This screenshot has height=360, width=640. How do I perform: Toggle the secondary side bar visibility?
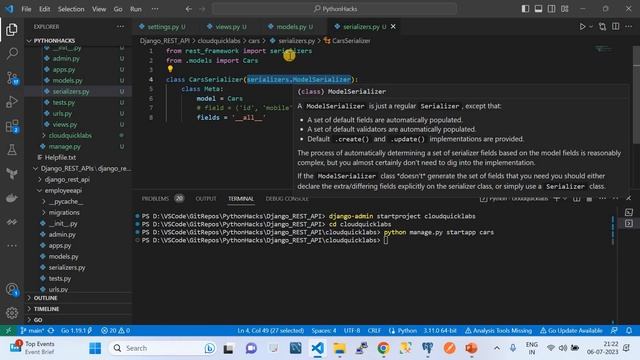pyautogui.click(x=551, y=9)
